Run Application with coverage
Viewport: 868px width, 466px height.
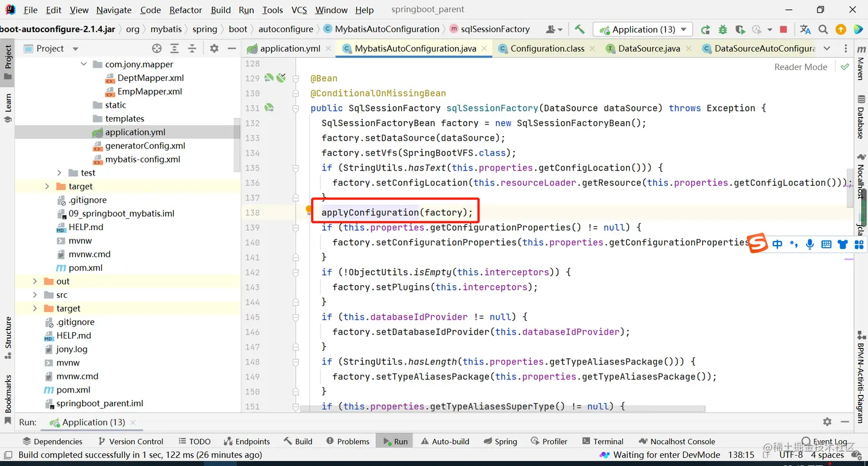coord(741,29)
